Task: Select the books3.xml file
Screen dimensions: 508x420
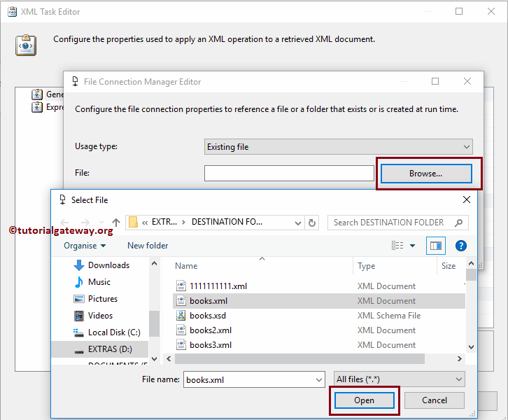Action: [211, 345]
